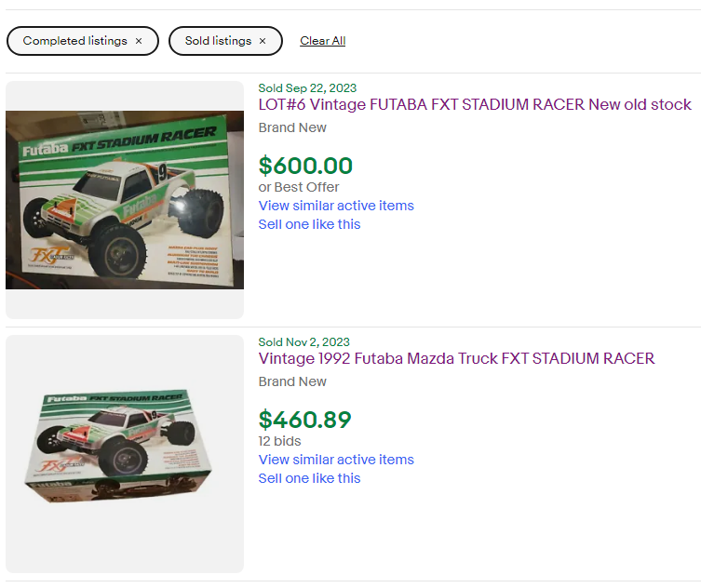Click the Sold listings filter chip label
Image resolution: width=701 pixels, height=588 pixels.
tap(218, 41)
